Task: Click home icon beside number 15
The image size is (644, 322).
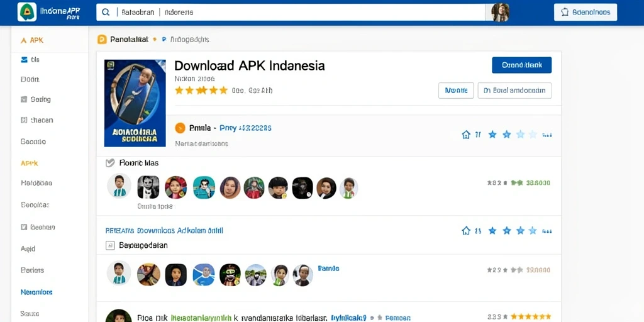Action: point(466,231)
